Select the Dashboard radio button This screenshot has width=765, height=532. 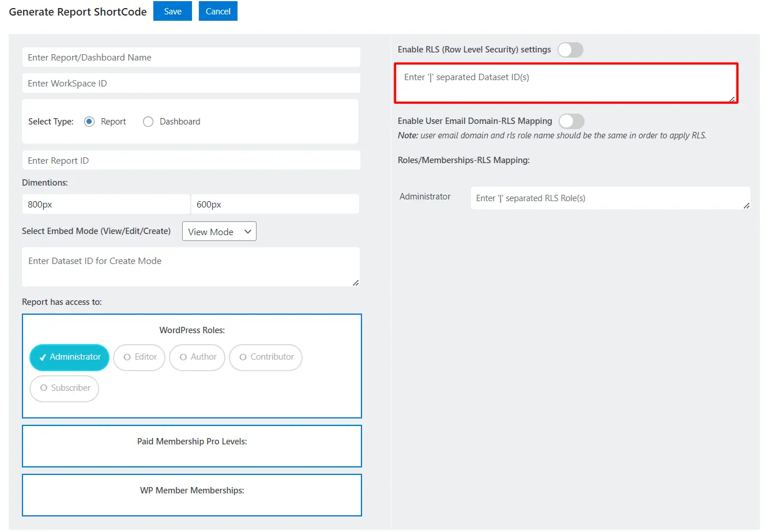pos(148,122)
